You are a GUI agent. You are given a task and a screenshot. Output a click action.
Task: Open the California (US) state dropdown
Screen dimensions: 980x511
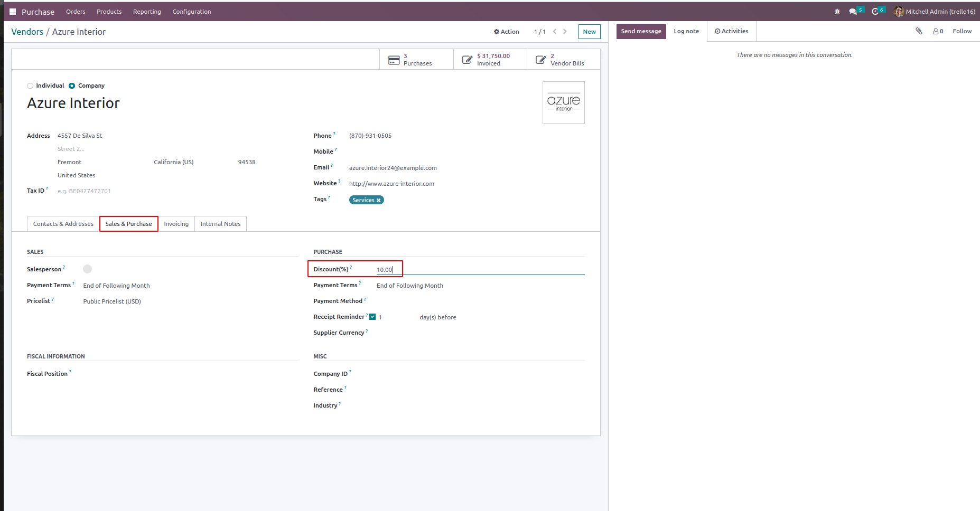coord(193,162)
